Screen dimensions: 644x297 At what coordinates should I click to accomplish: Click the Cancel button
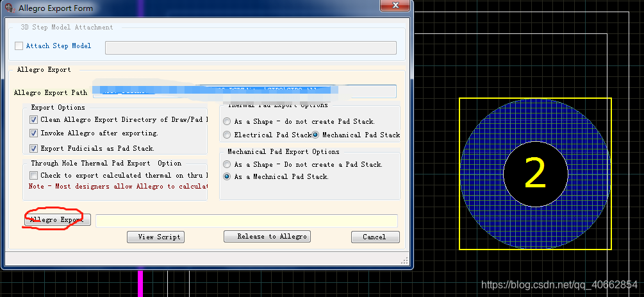[376, 237]
